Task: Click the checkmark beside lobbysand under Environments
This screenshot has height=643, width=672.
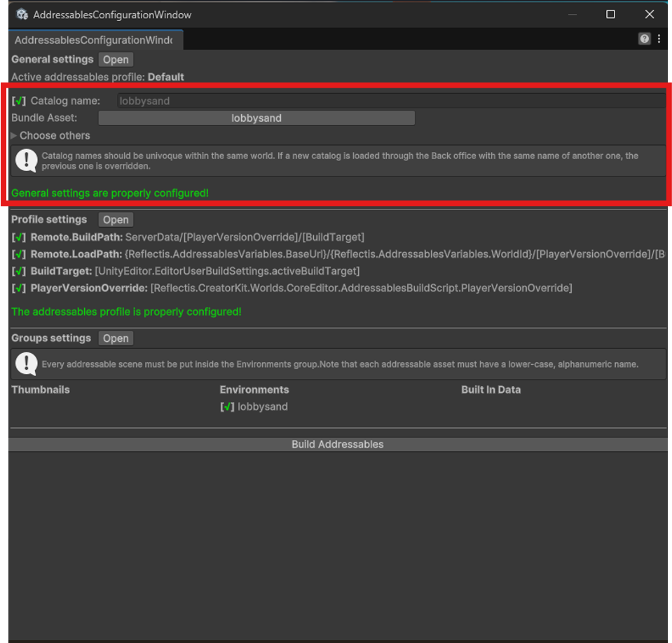Action: 227,407
